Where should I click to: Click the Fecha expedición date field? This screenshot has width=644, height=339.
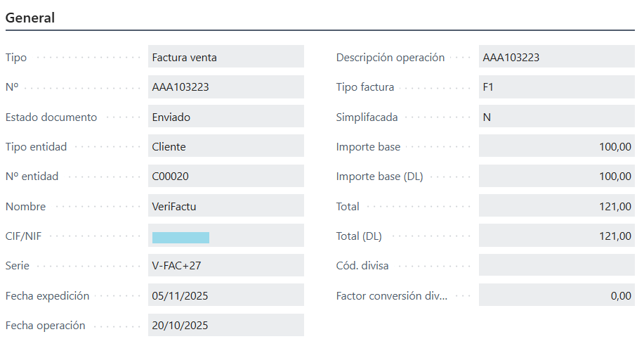(225, 296)
